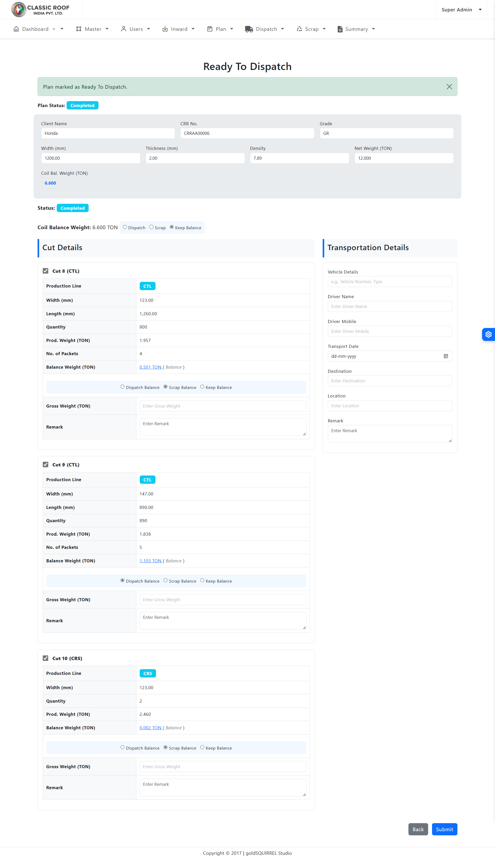Expand the Plan menu dropdown arrow

[x=231, y=29]
